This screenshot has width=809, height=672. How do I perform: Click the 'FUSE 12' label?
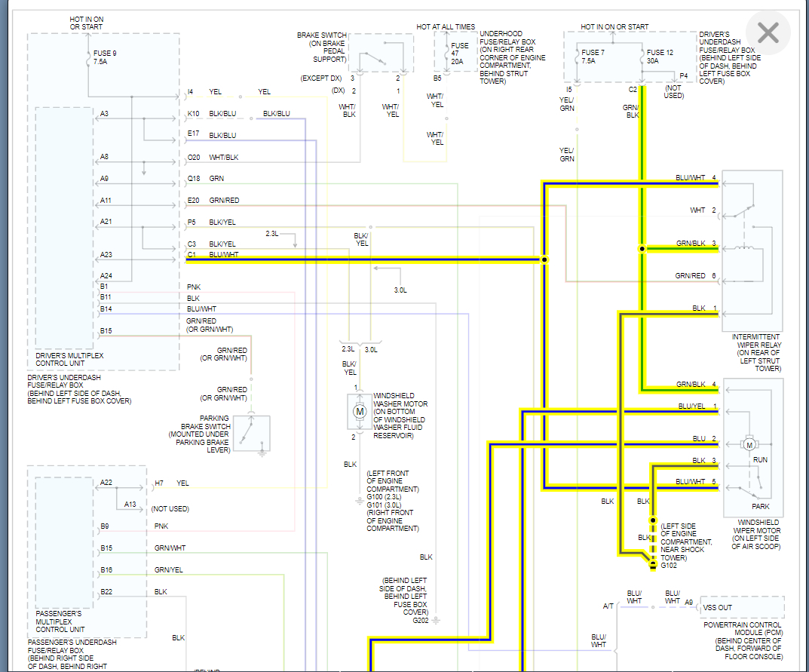(660, 53)
